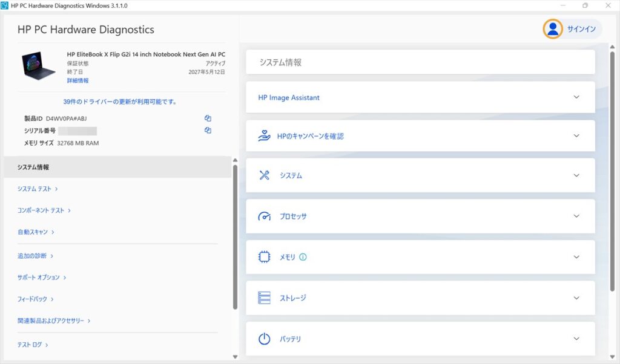
Task: Expand the バッテリ section chevron
Action: (x=576, y=339)
